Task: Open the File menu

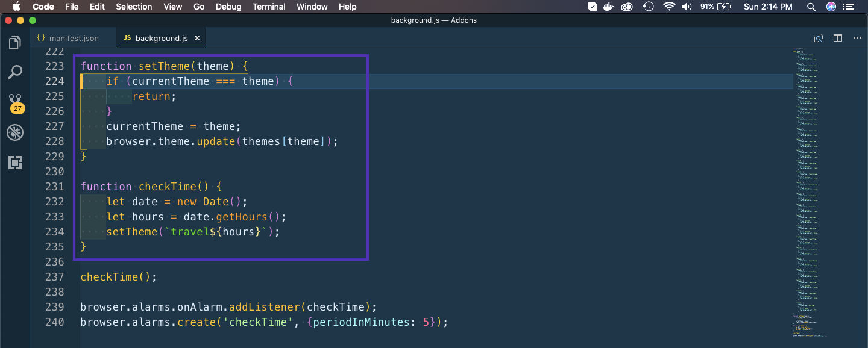Action: [72, 7]
